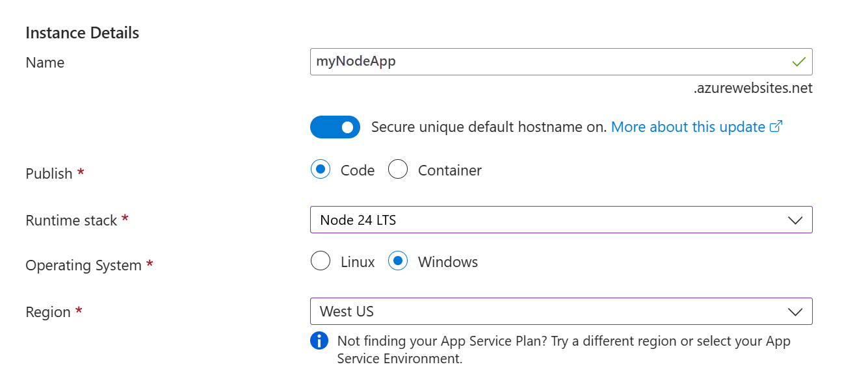Click the Publish field label
868x384 pixels.
tap(49, 173)
